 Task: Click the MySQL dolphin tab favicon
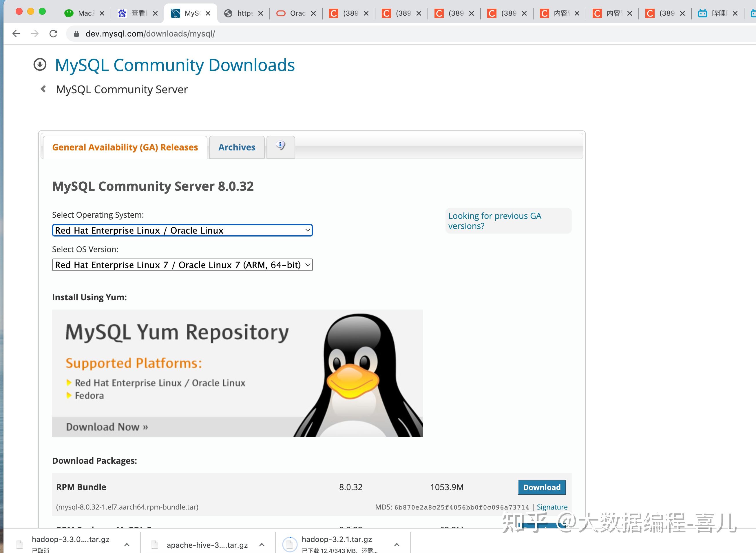point(175,13)
